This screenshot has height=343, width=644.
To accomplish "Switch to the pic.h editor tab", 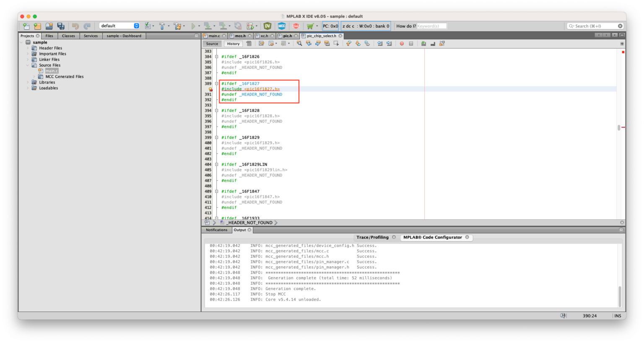I will [287, 36].
